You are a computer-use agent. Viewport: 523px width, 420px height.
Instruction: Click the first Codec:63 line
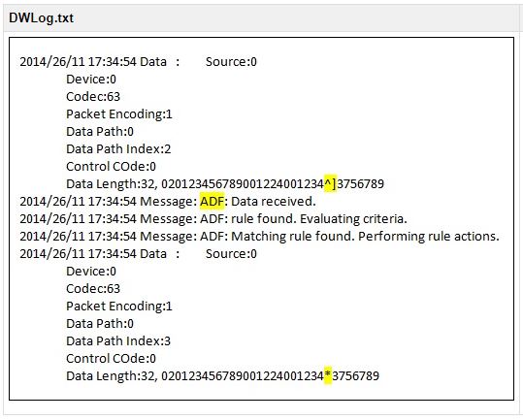click(x=93, y=97)
